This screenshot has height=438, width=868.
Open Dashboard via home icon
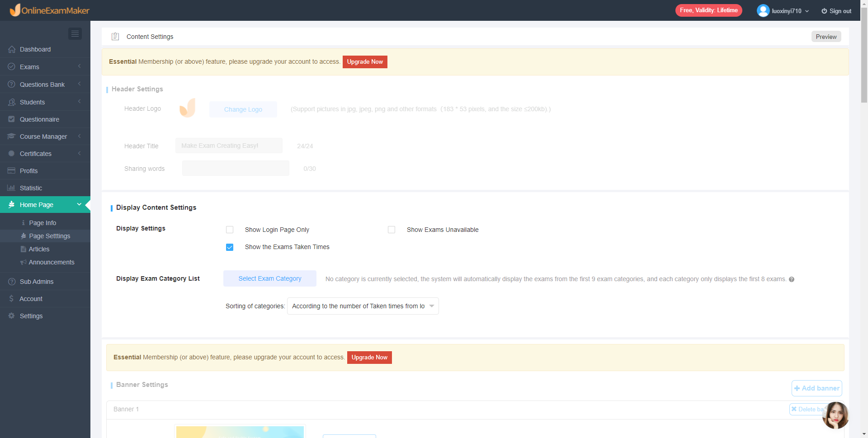pos(12,49)
